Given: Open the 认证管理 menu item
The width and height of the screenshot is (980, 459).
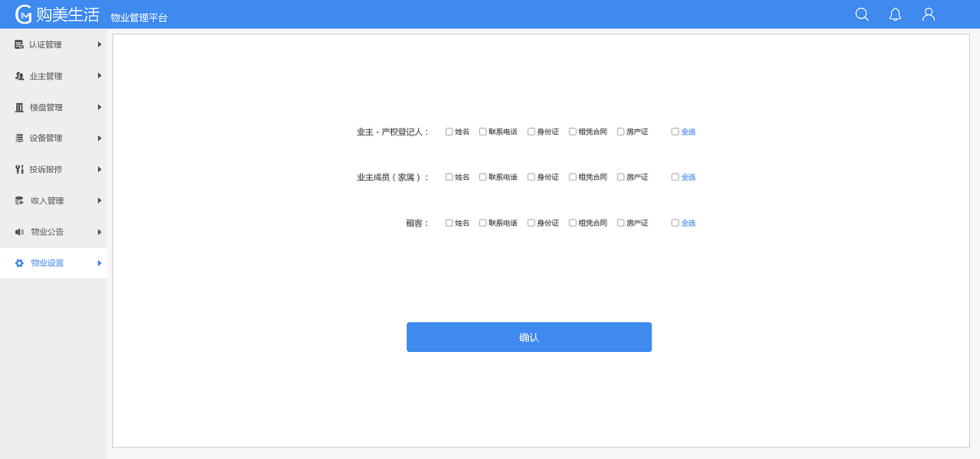Looking at the screenshot, I should pos(54,44).
